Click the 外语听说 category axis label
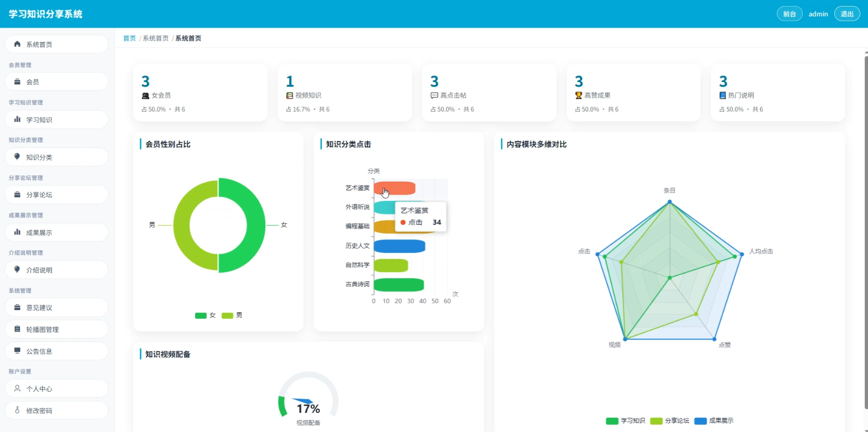 (358, 207)
